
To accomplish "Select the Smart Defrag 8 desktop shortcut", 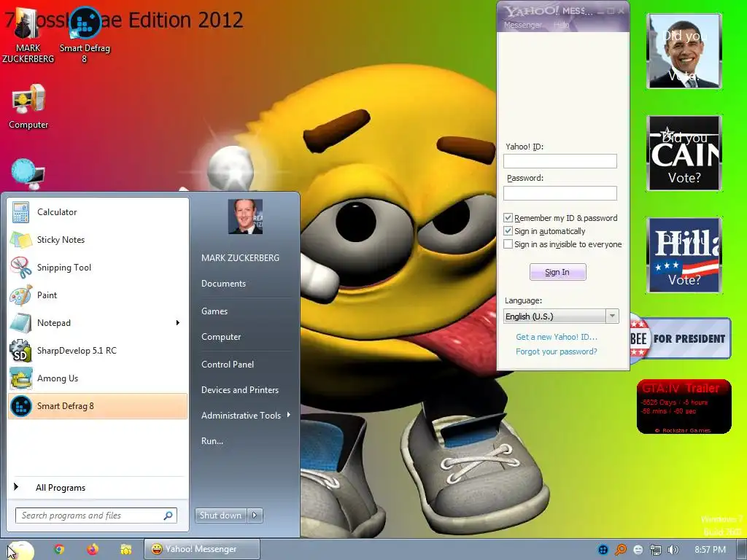I will (x=85, y=36).
